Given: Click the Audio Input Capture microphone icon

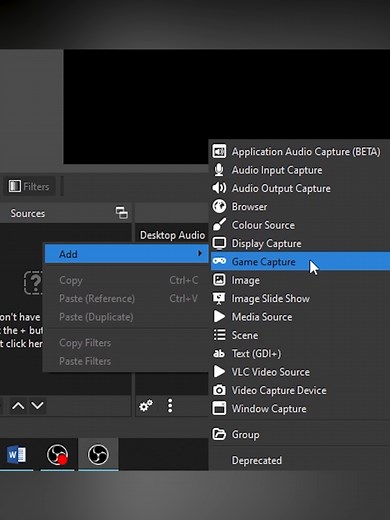Looking at the screenshot, I should tap(219, 170).
